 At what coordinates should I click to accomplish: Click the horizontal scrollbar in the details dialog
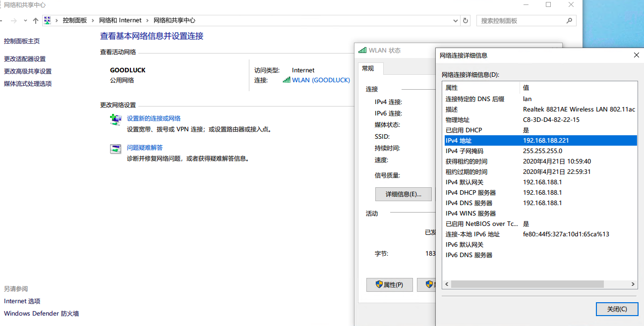pyautogui.click(x=526, y=284)
